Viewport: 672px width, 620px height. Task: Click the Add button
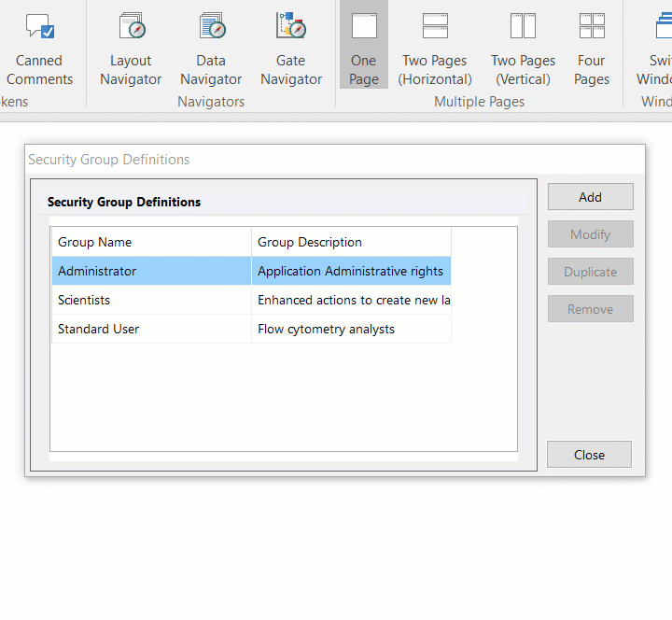590,197
